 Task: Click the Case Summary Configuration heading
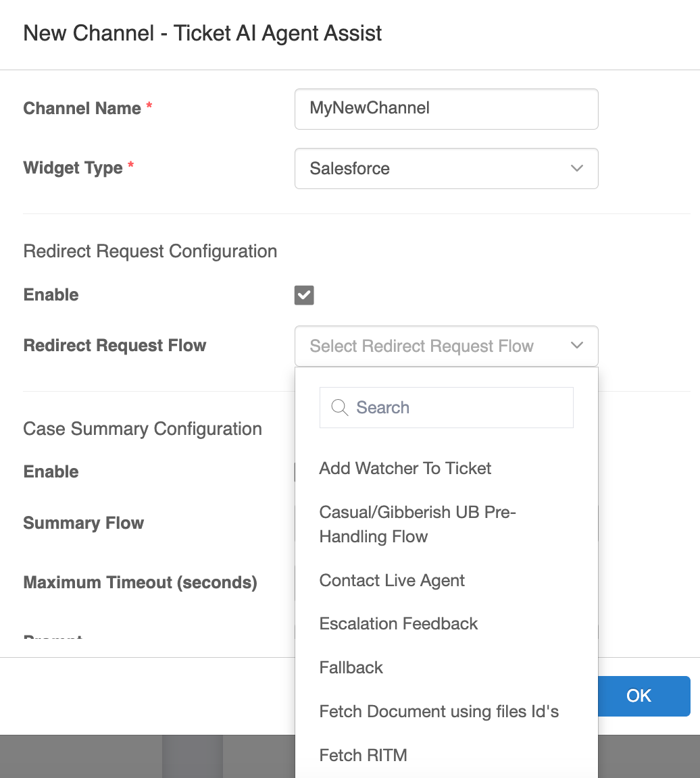(143, 429)
